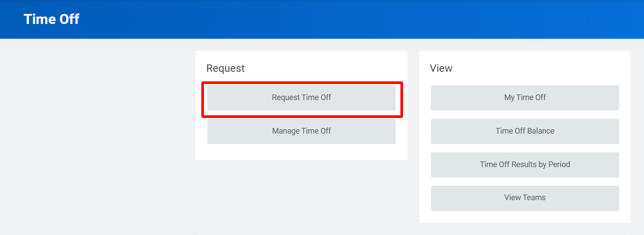This screenshot has width=644, height=235.
Task: Open Manage Time Off
Action: [x=301, y=131]
